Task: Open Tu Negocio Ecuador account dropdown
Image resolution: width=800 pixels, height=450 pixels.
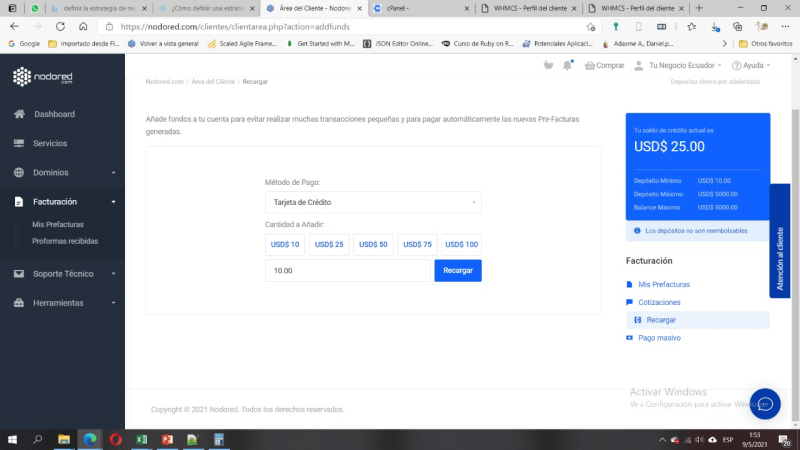Action: 678,65
